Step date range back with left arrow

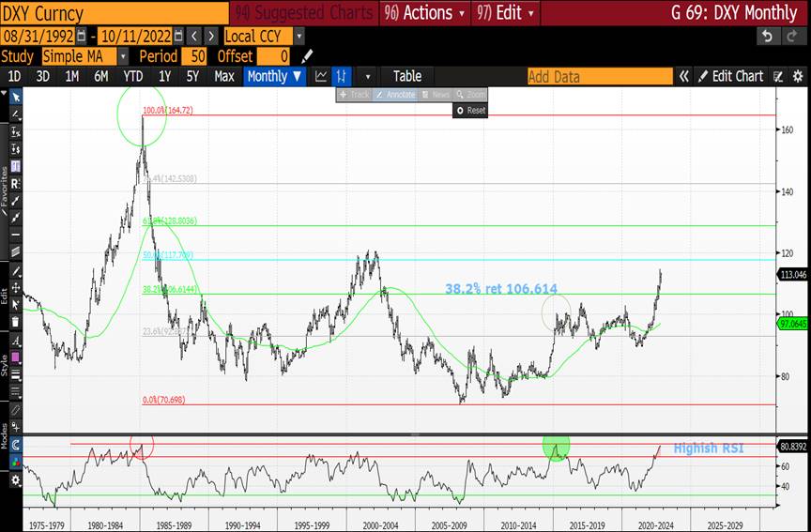tap(194, 37)
